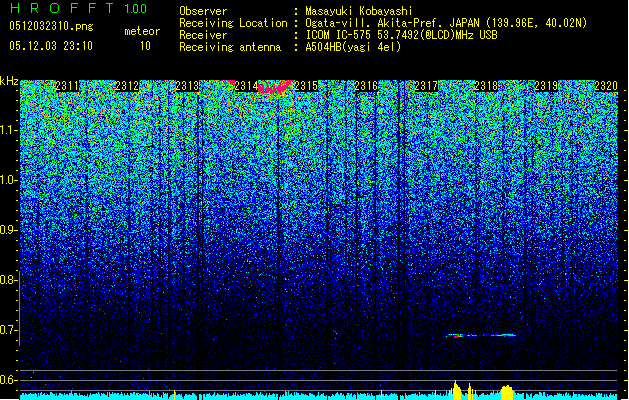629x400 pixels.
Task: Click the 1.1 kHz axis tick label
Action: [7, 130]
